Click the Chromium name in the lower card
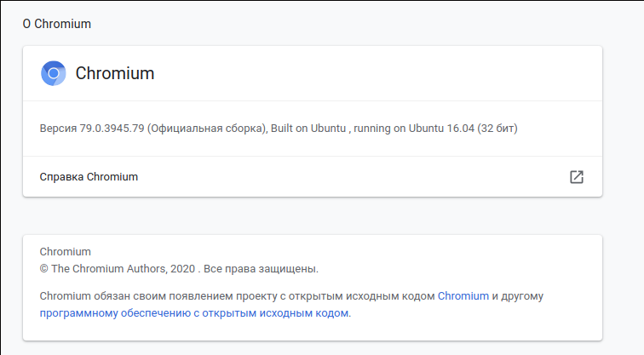The width and height of the screenshot is (644, 355). click(66, 252)
